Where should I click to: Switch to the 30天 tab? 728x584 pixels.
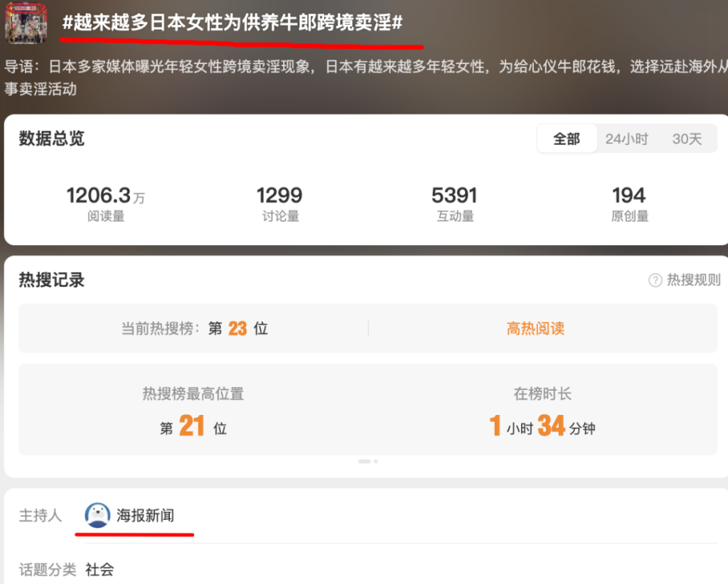coord(687,139)
